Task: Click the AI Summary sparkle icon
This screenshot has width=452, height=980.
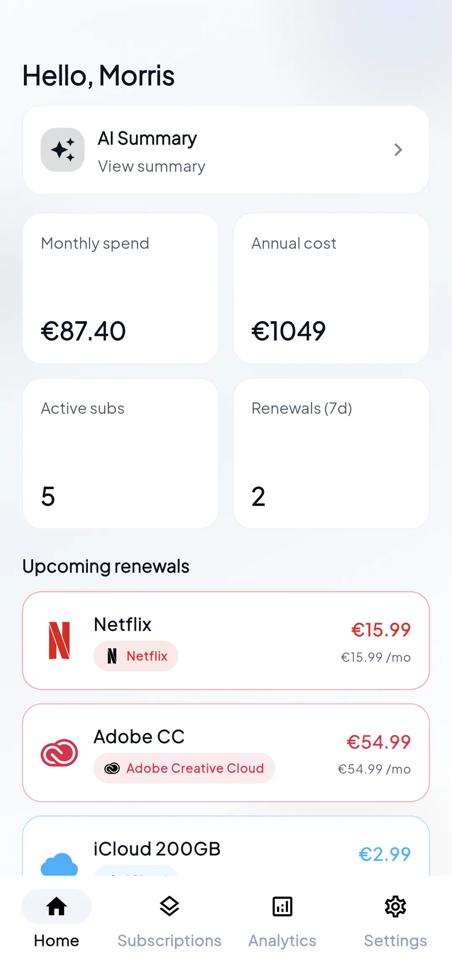Action: (62, 150)
